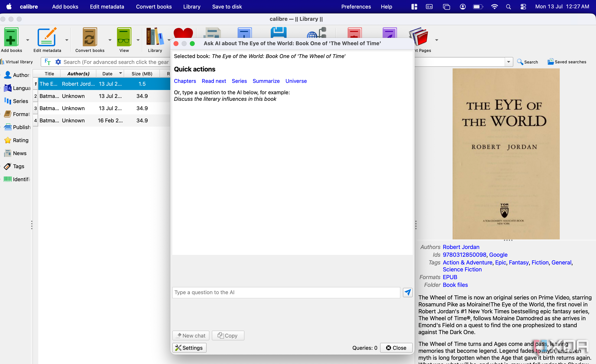Open the Count Pages dropdown arrow
The image size is (596, 364).
tap(437, 40)
